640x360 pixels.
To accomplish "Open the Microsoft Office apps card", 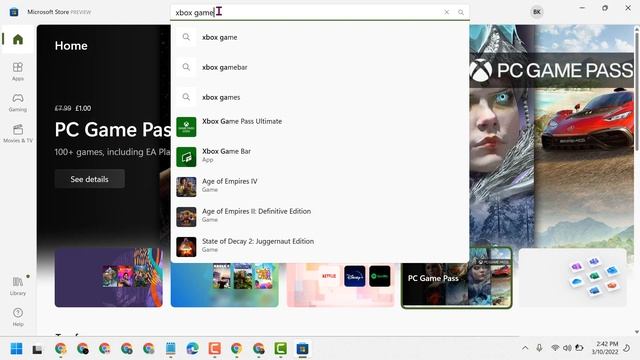I will coord(572,278).
